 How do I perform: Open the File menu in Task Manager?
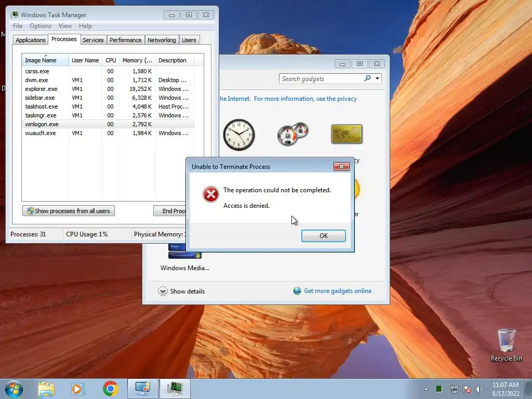pos(18,26)
